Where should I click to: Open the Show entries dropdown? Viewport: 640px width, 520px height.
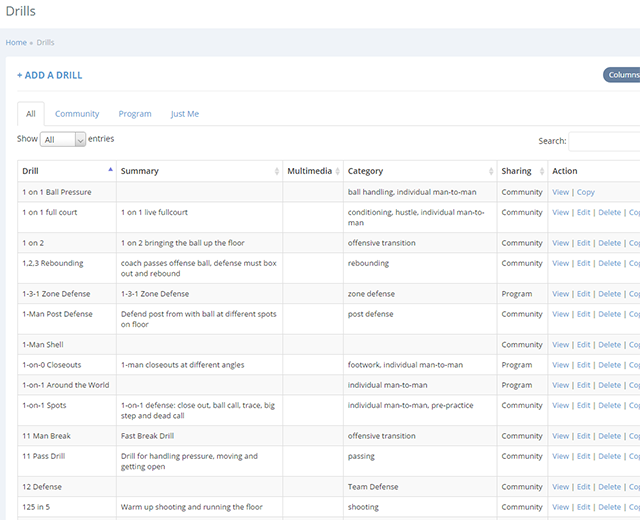64,140
